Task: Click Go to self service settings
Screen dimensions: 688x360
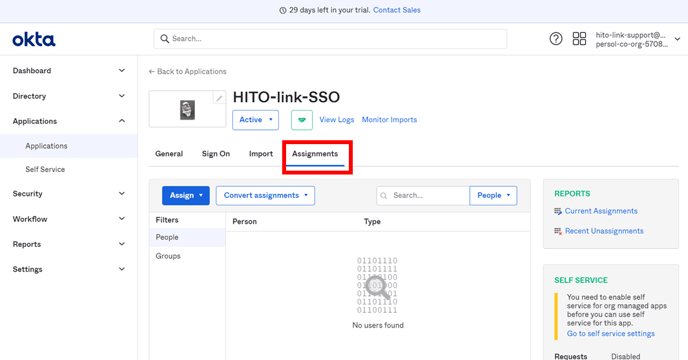Action: coord(610,334)
